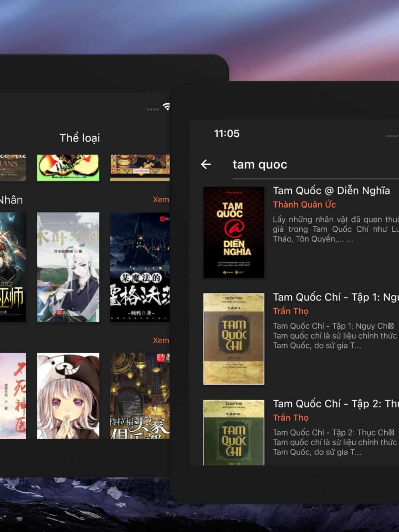Open the white-haired character book cover

(x=68, y=267)
